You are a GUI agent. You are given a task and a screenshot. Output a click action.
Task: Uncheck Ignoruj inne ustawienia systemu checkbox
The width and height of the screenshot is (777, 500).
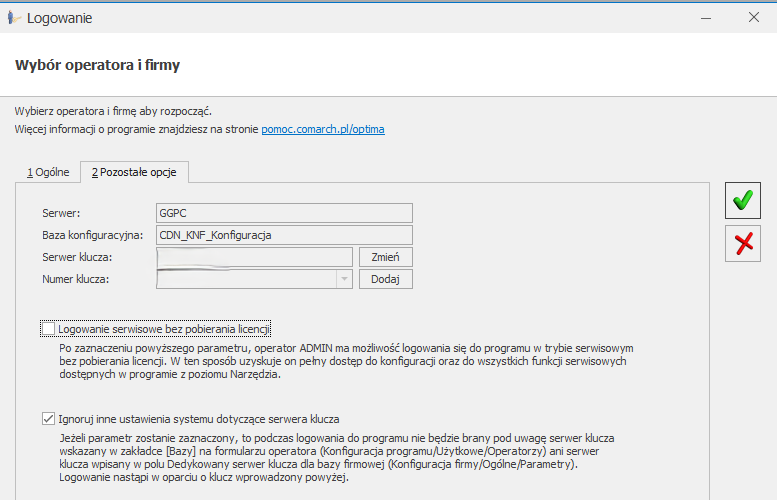click(49, 419)
